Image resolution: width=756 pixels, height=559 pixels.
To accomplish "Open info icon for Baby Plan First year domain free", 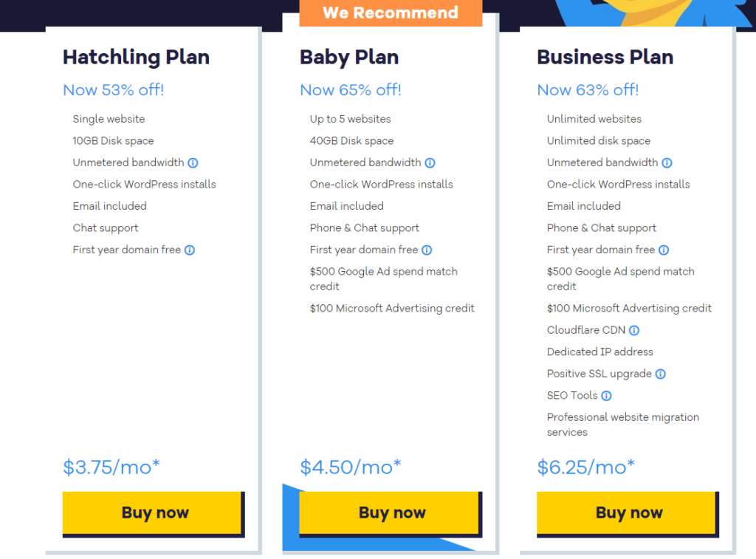I will pos(427,250).
